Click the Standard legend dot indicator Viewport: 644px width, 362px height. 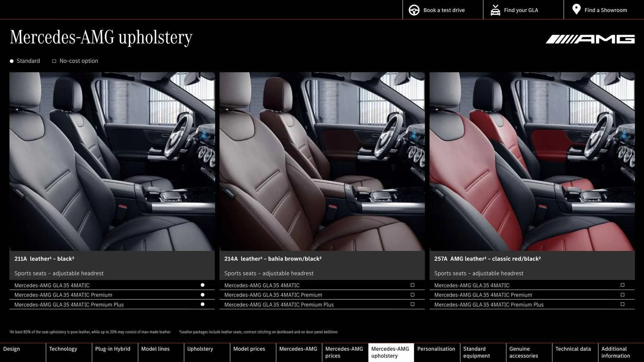click(x=11, y=61)
